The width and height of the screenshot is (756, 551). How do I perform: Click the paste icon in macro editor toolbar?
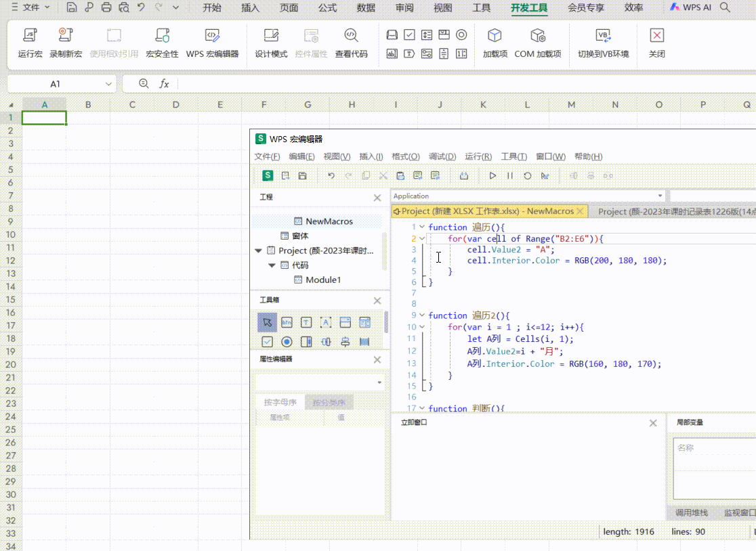coord(400,176)
